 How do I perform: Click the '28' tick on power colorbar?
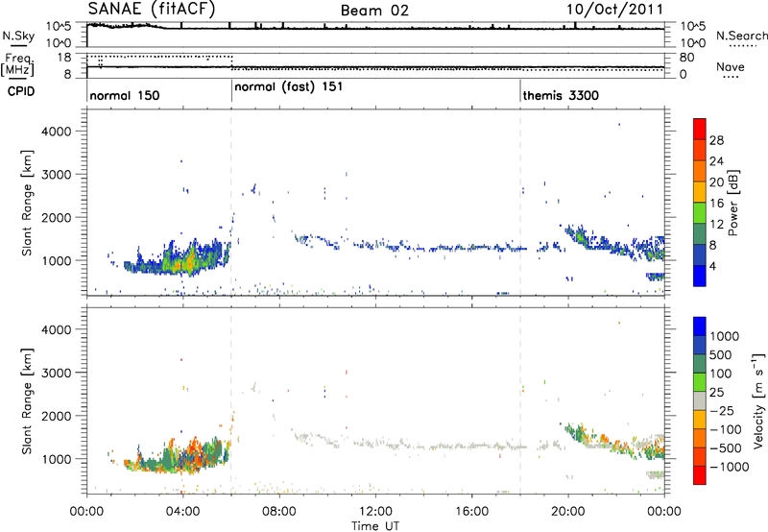pyautogui.click(x=716, y=140)
